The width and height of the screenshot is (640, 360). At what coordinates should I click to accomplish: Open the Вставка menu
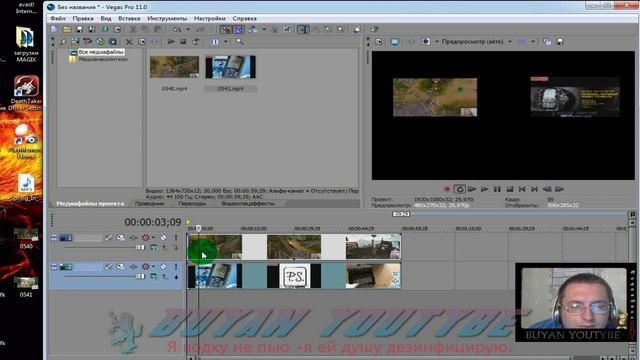point(129,18)
